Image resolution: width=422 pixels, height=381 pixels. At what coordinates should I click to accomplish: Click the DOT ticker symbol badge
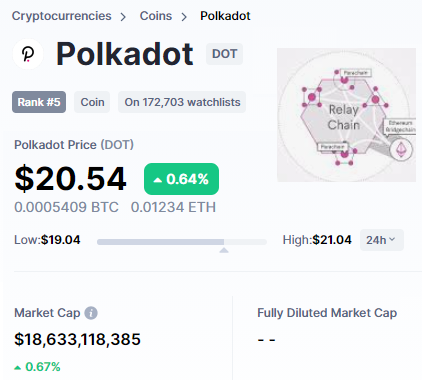coord(224,54)
